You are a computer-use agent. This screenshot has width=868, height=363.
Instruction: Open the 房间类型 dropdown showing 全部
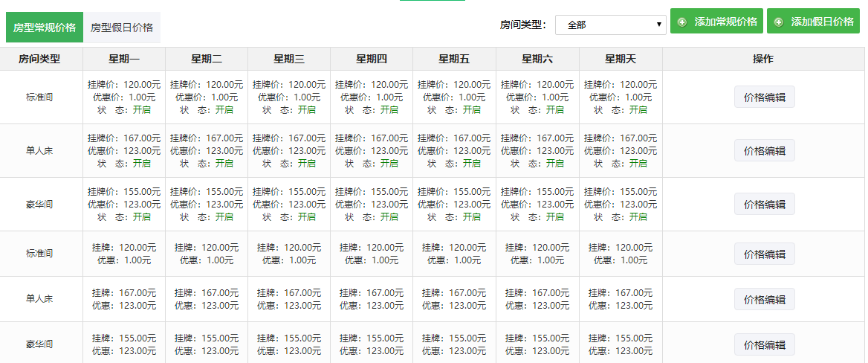tap(610, 25)
